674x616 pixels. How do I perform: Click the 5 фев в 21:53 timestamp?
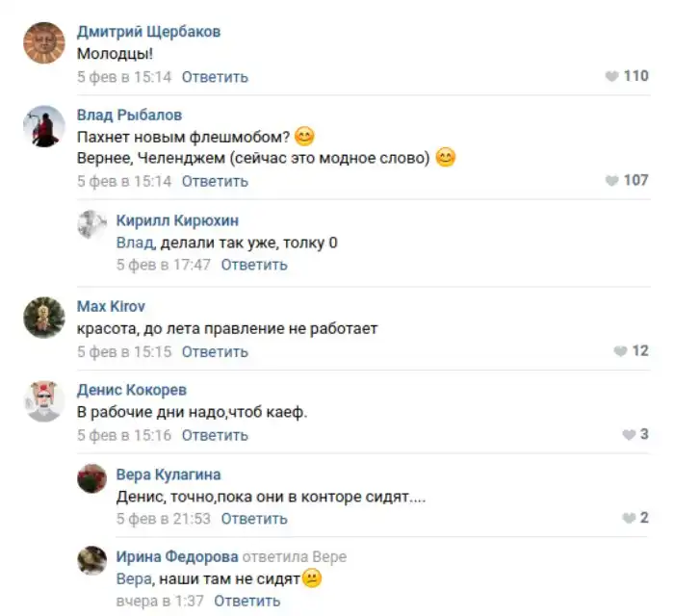coord(163,519)
